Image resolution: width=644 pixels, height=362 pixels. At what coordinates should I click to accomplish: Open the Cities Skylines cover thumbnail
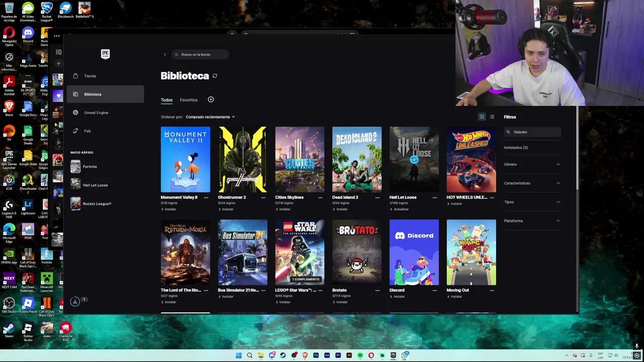tap(300, 159)
